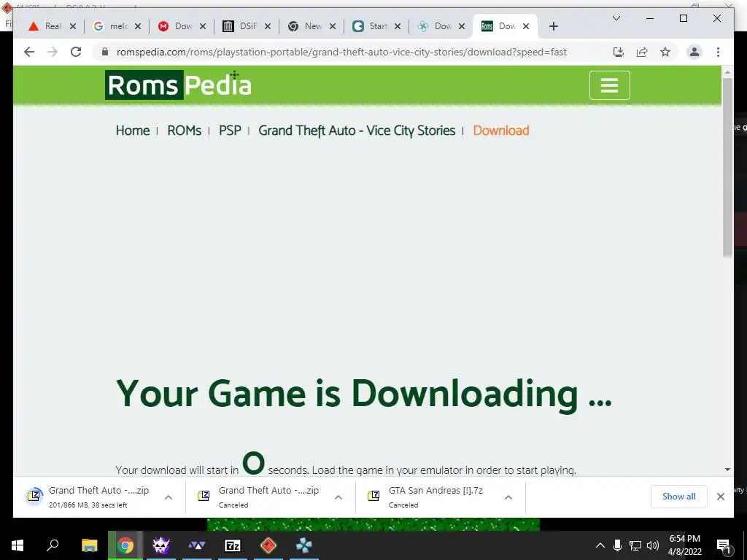Click the orange Download breadcrumb
This screenshot has width=747, height=560.
[x=500, y=131]
